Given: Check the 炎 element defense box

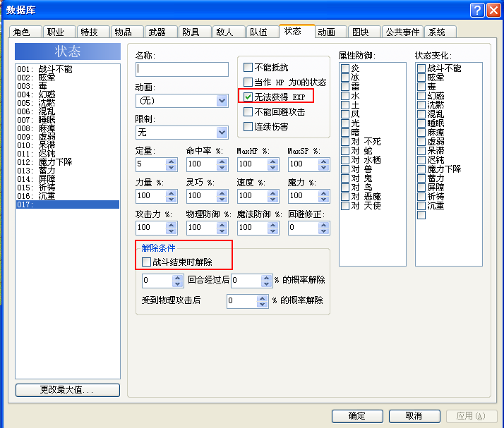Looking at the screenshot, I should pyautogui.click(x=345, y=68).
